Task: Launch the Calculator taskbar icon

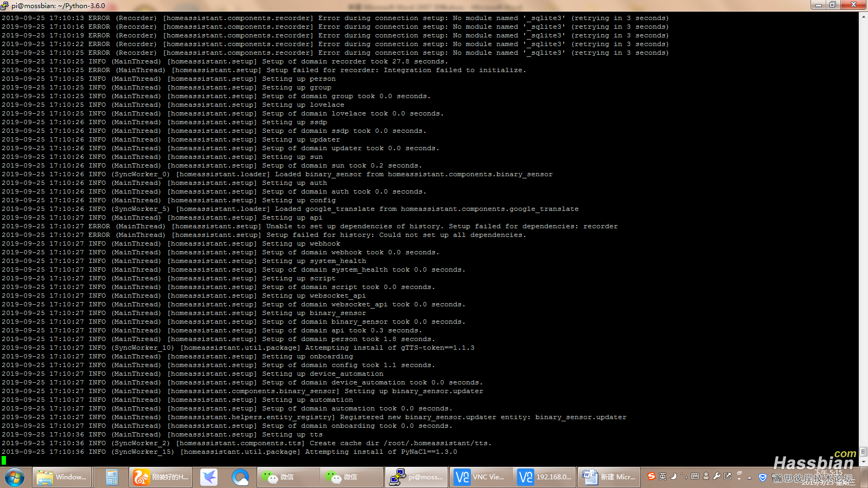Action: pyautogui.click(x=112, y=477)
